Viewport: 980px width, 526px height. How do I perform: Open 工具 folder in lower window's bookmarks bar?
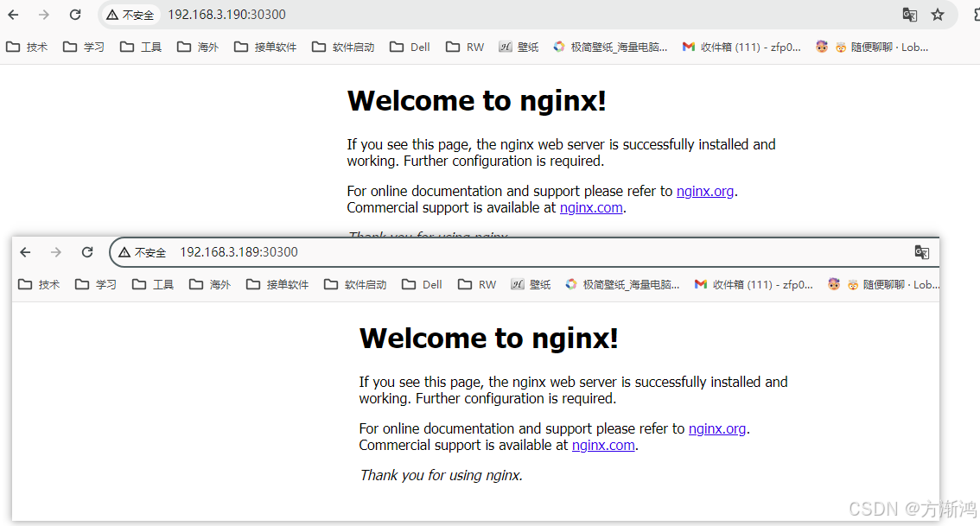152,284
